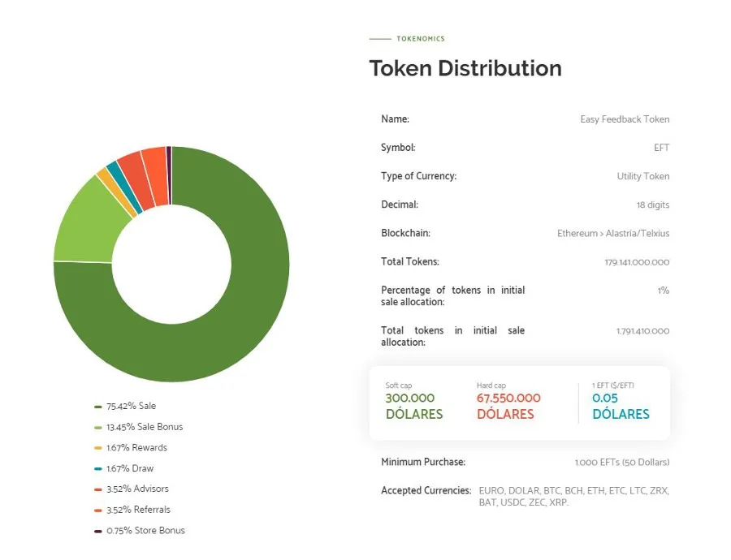
Task: Click the '1 EFT ($/EFT)' caption
Action: point(613,386)
